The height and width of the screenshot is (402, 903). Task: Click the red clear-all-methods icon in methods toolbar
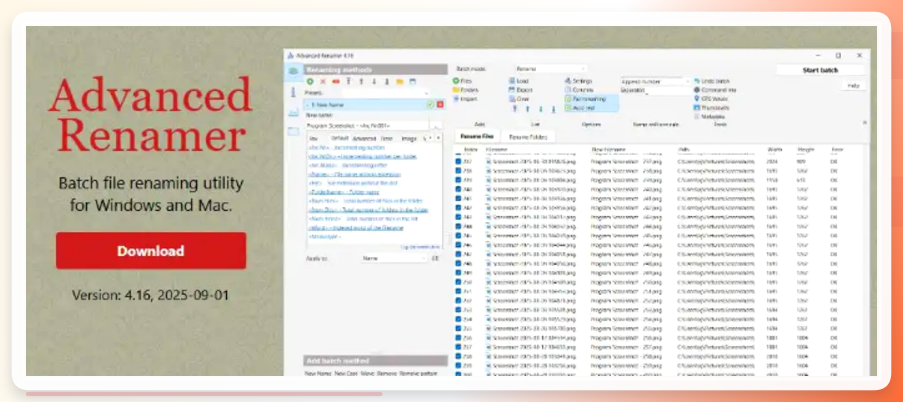coord(336,82)
